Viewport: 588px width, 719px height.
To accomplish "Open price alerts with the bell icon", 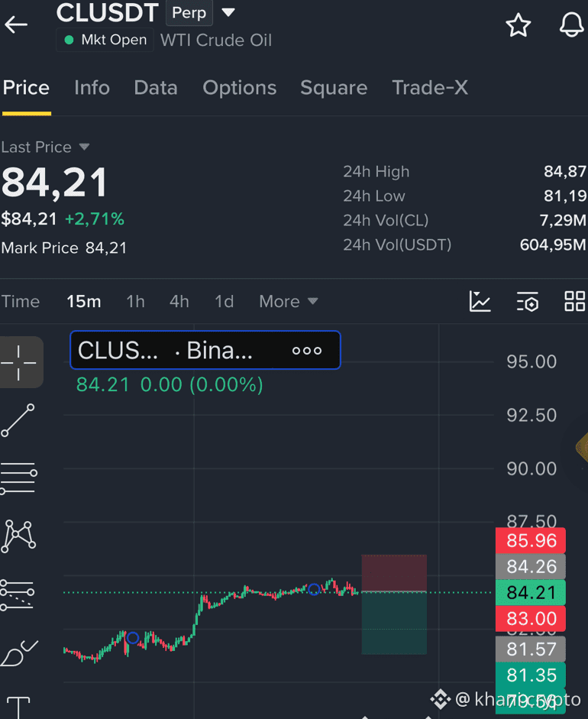I will coord(571,24).
